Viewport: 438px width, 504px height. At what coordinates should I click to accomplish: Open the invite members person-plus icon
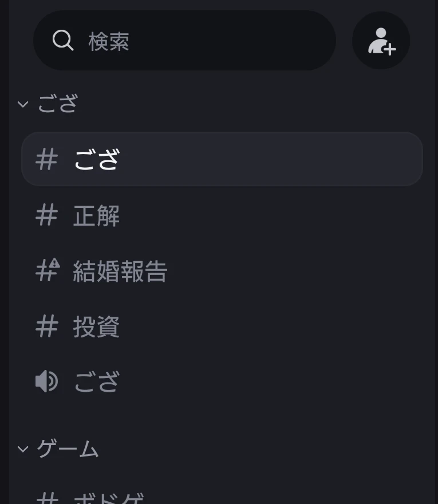381,41
